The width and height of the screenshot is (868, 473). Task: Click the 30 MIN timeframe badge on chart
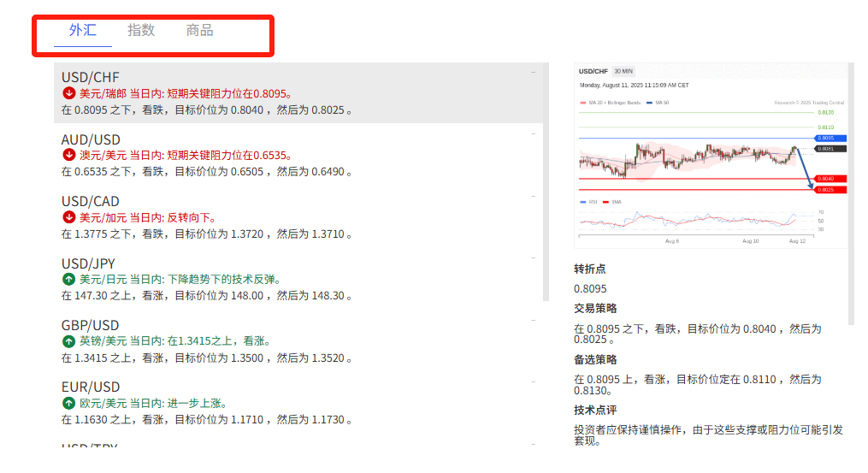click(623, 71)
